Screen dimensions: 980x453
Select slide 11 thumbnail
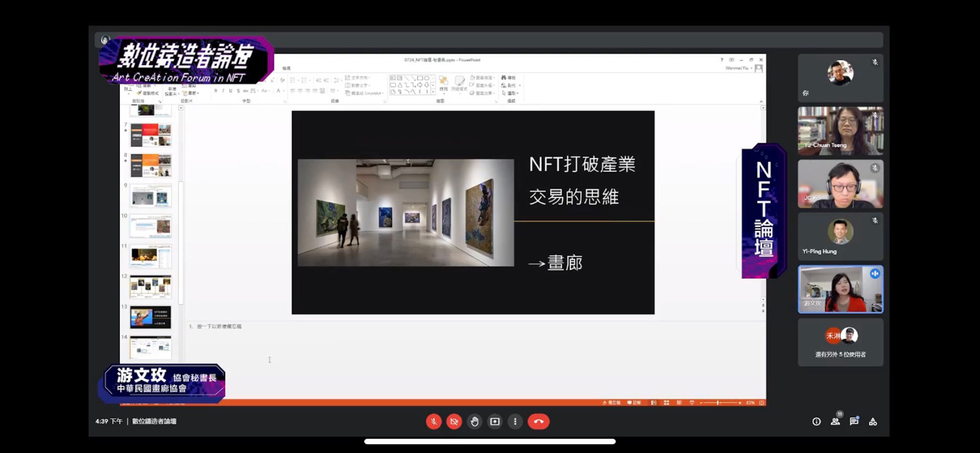[x=151, y=256]
